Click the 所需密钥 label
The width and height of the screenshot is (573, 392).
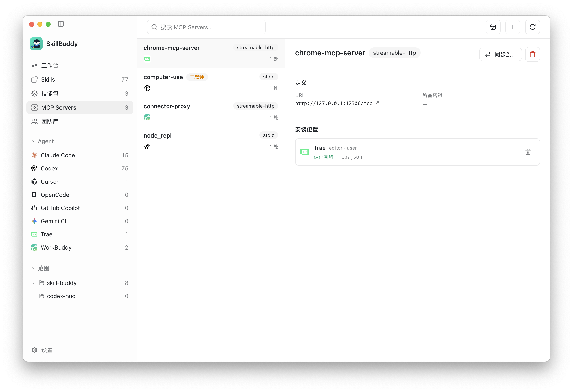(x=432, y=95)
